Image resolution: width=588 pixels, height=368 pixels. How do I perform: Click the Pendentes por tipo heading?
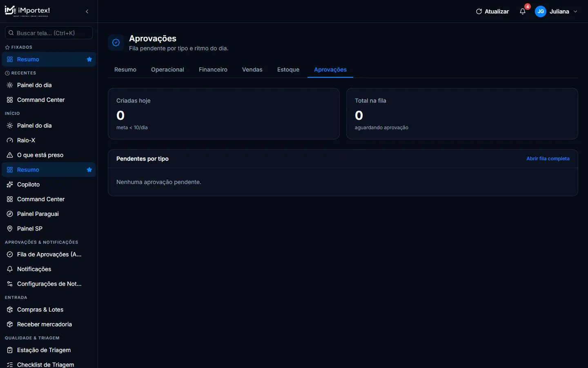pos(143,159)
